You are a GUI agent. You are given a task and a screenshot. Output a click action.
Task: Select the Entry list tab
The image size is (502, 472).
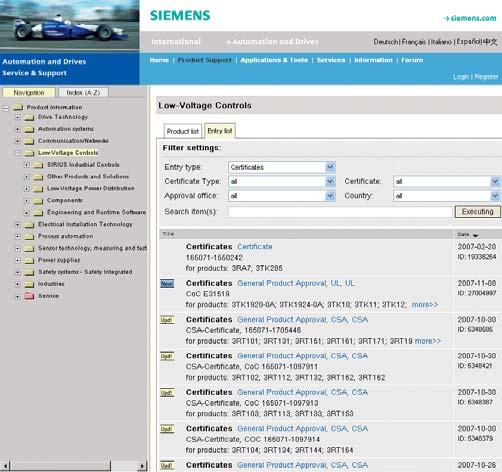pos(220,131)
